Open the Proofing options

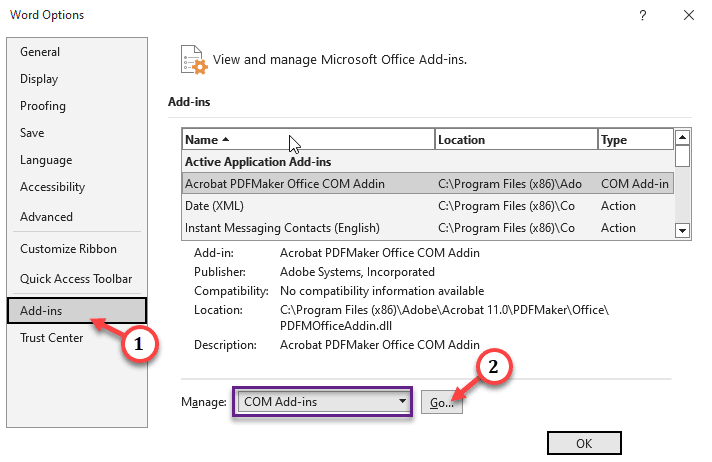pos(43,106)
